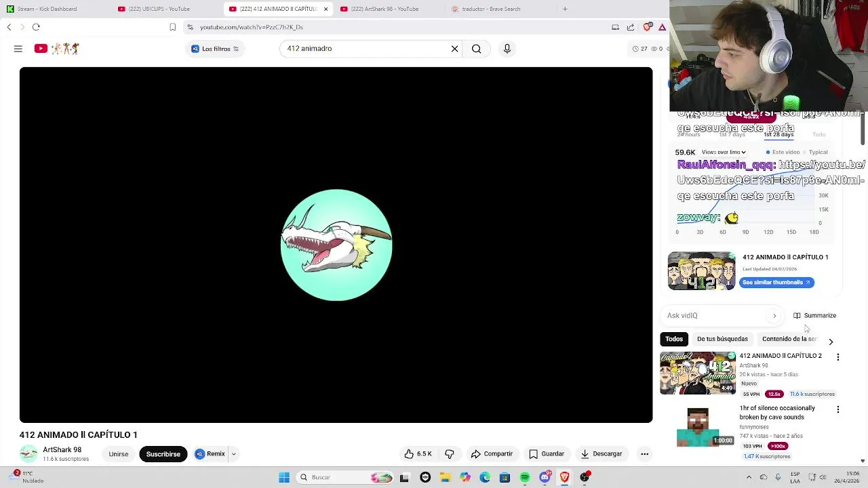The height and width of the screenshot is (488, 868).
Task: Open Windows Start menu
Action: [x=284, y=477]
